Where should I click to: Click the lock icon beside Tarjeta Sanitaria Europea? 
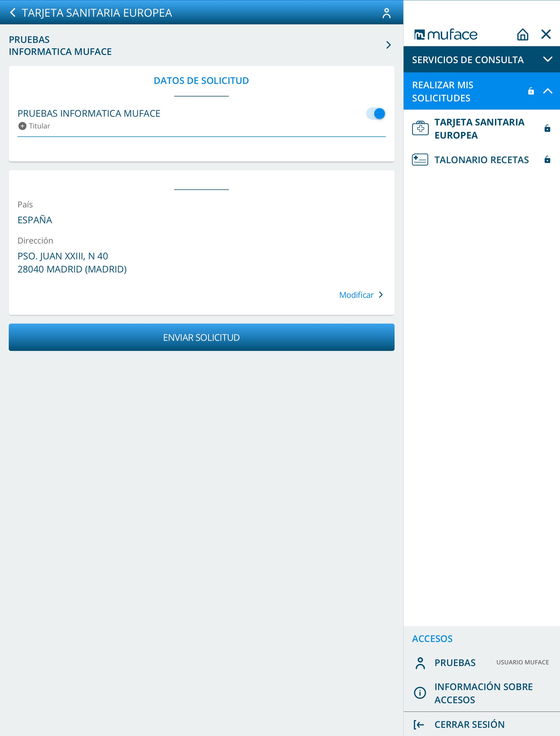(547, 128)
